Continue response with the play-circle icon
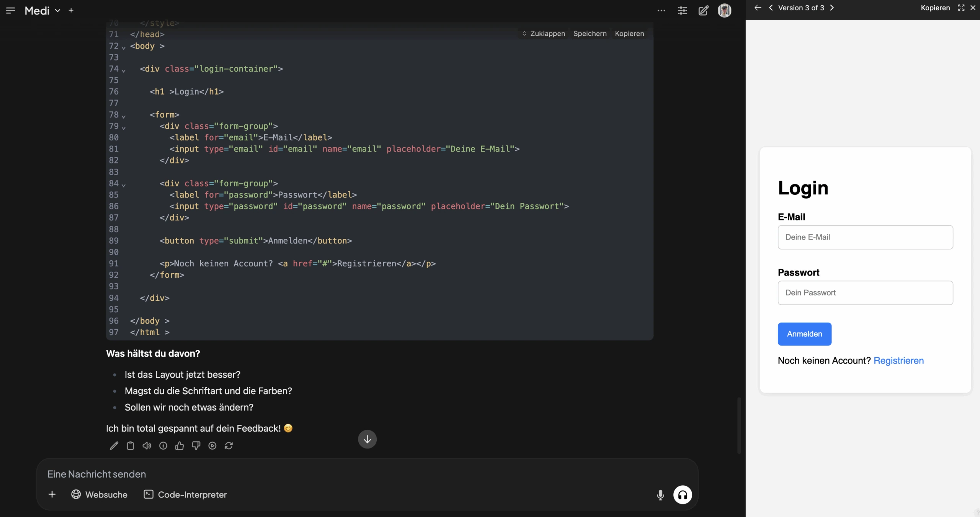The height and width of the screenshot is (517, 980). click(212, 446)
